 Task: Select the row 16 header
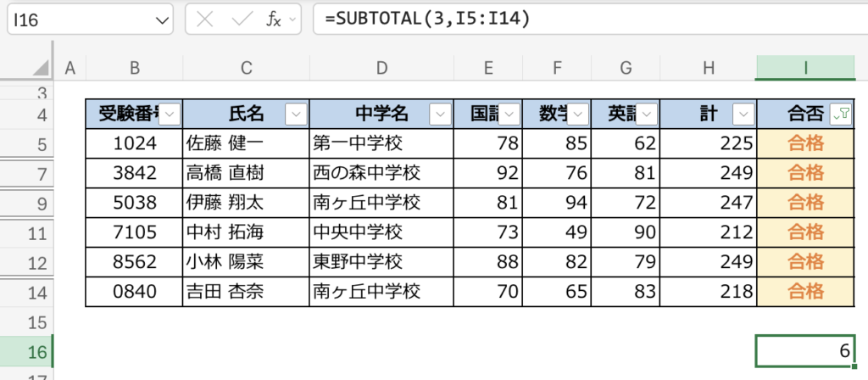tap(25, 351)
